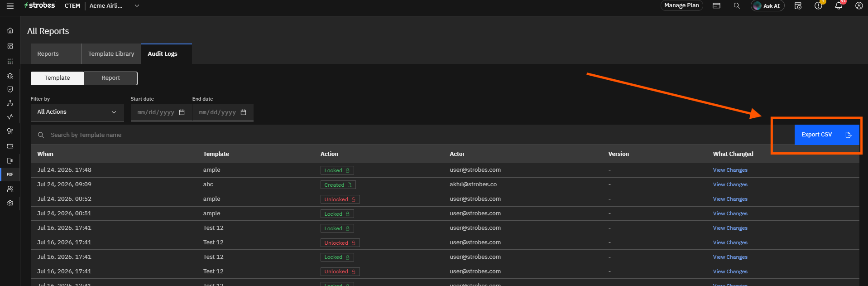The height and width of the screenshot is (286, 868).
Task: Open View Changes for Jul 24 00:51 row
Action: click(730, 213)
